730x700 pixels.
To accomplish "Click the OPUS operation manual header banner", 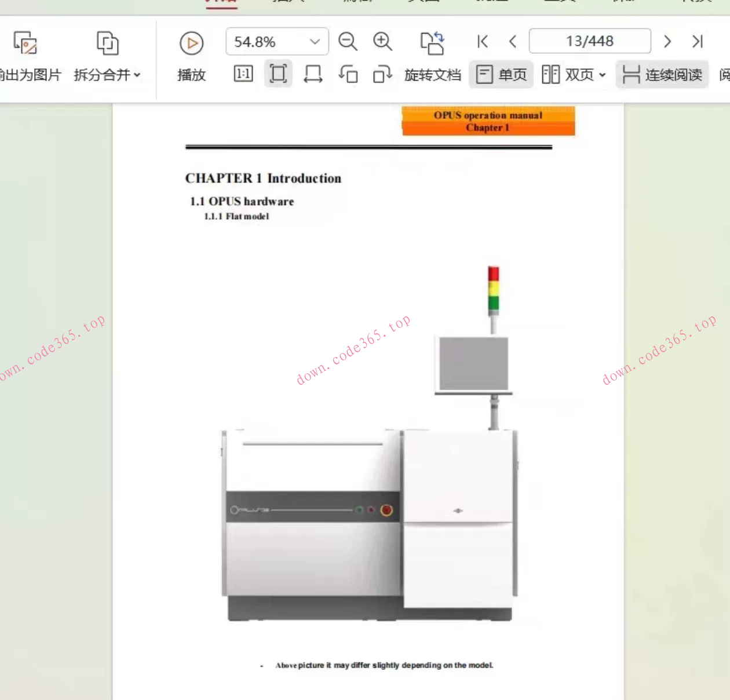I will (488, 121).
